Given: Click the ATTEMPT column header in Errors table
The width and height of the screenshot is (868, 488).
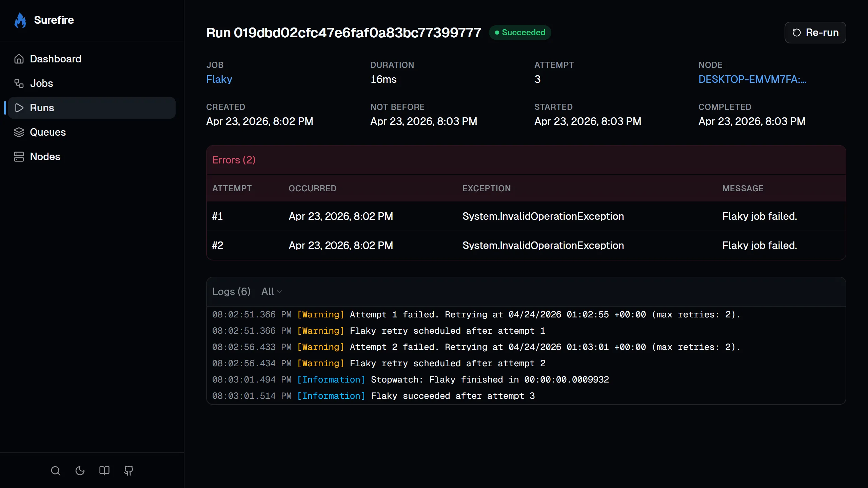Looking at the screenshot, I should pyautogui.click(x=232, y=189).
